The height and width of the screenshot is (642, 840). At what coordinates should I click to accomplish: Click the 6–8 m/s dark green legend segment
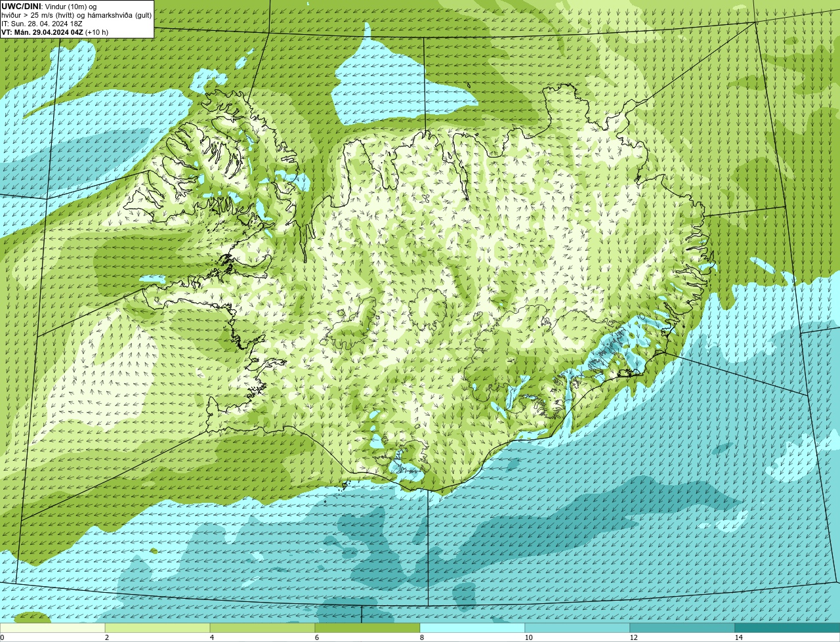[x=367, y=628]
